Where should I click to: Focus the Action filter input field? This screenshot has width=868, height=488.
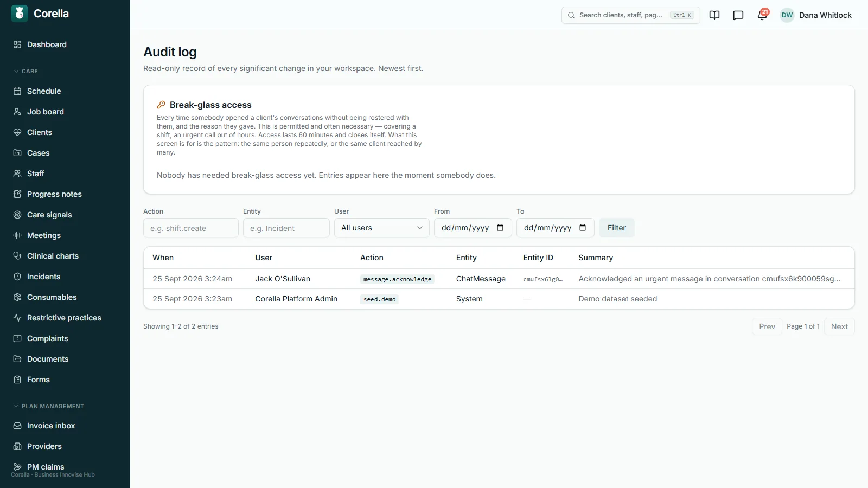tap(191, 228)
